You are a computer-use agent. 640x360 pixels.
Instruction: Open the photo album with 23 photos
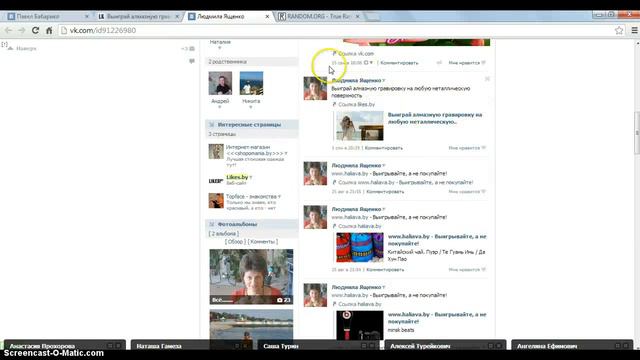[251, 277]
